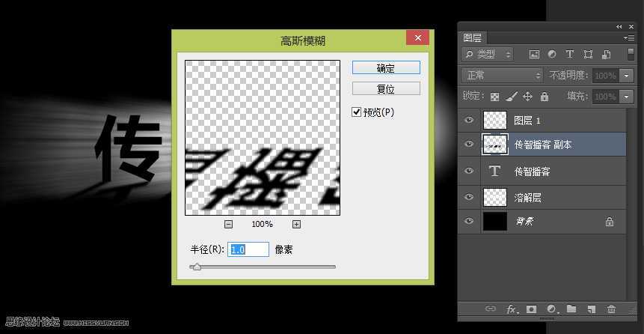This screenshot has width=644, height=334.
Task: Click the type layer filter icon
Action: (570, 55)
